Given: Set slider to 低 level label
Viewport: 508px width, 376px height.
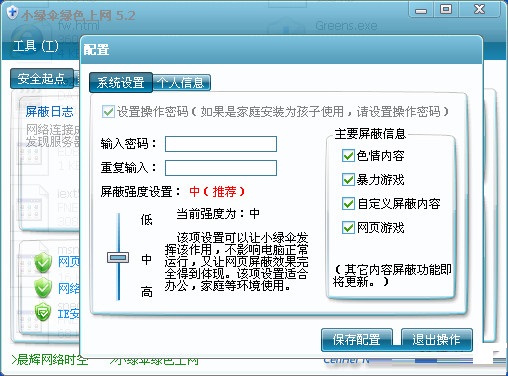Looking at the screenshot, I should tap(146, 220).
